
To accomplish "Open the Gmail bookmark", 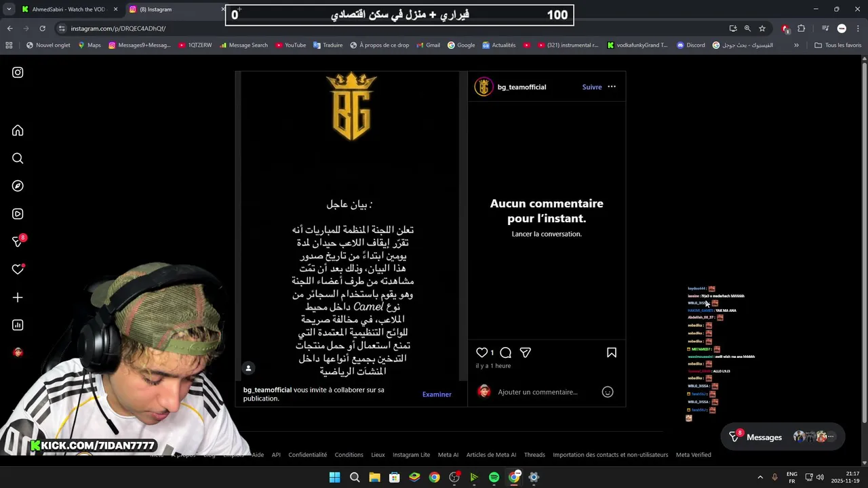I will [428, 45].
